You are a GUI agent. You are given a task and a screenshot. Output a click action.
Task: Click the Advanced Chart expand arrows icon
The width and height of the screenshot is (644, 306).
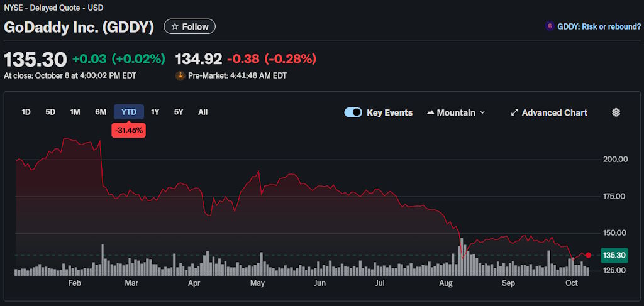point(514,113)
